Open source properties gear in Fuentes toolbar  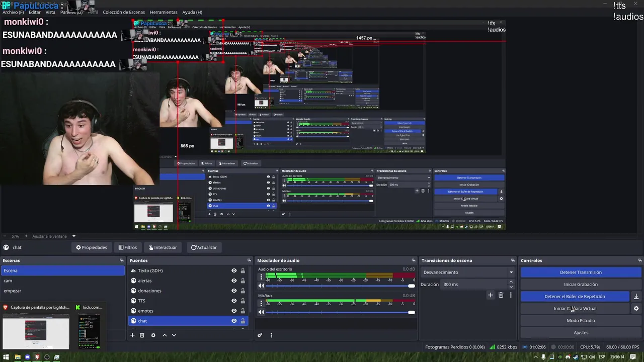tap(153, 335)
